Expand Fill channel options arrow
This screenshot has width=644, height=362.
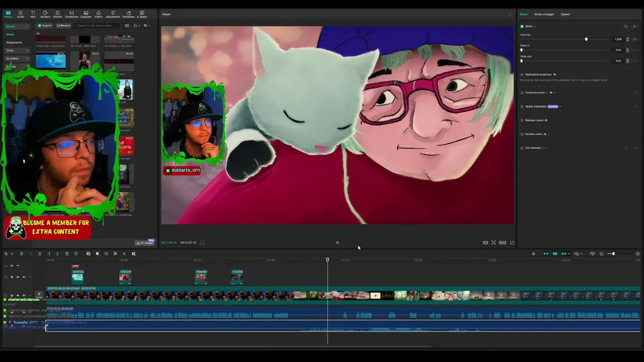tap(546, 148)
